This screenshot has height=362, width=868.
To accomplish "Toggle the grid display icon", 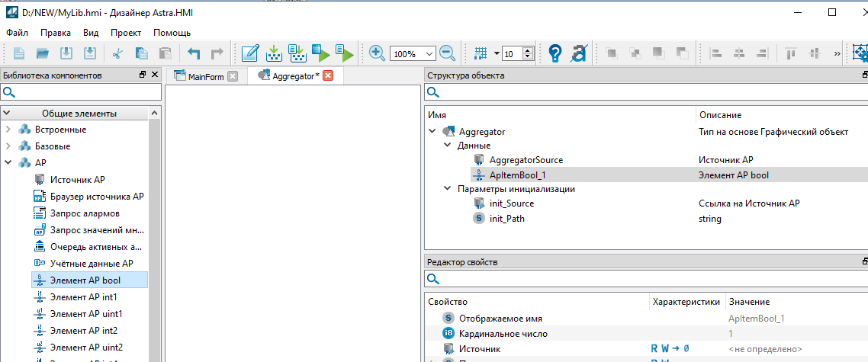I will coord(481,53).
